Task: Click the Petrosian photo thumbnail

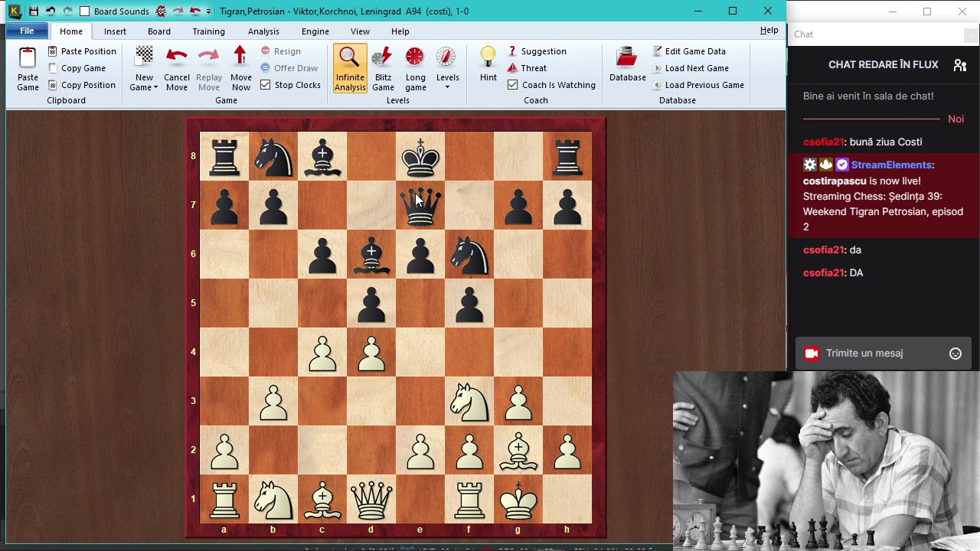Action: 827,461
